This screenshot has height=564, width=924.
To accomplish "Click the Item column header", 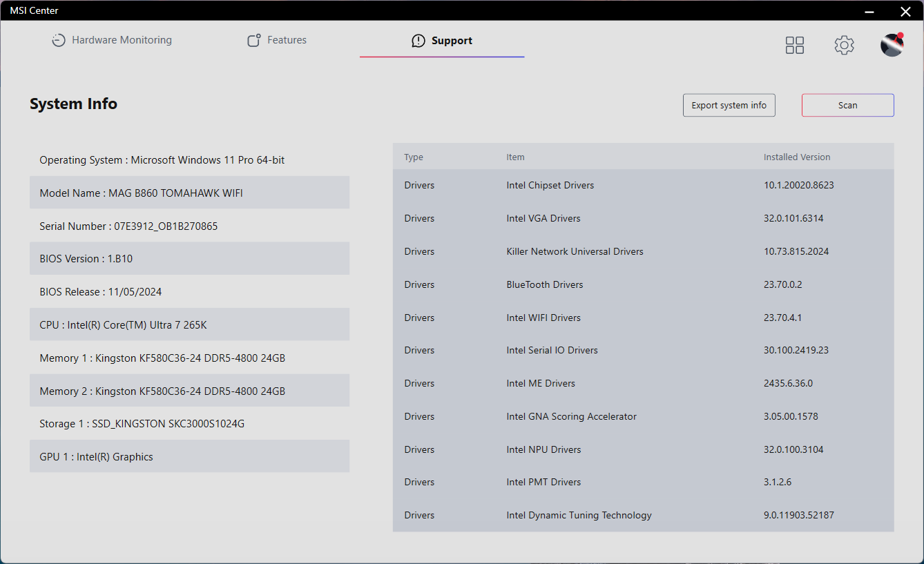I will [515, 157].
